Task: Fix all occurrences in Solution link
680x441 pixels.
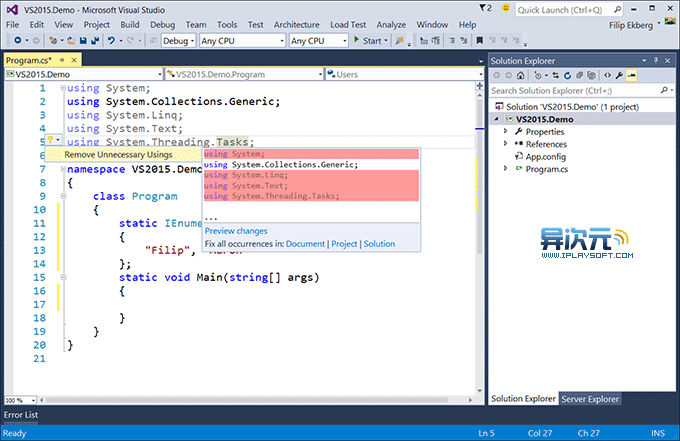Action: tap(379, 244)
